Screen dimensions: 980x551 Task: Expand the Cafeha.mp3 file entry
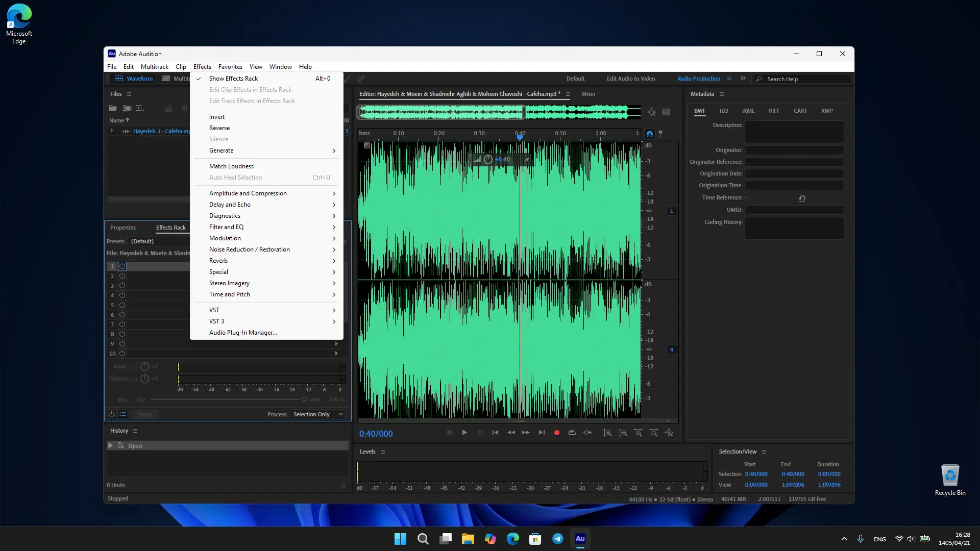pos(111,131)
